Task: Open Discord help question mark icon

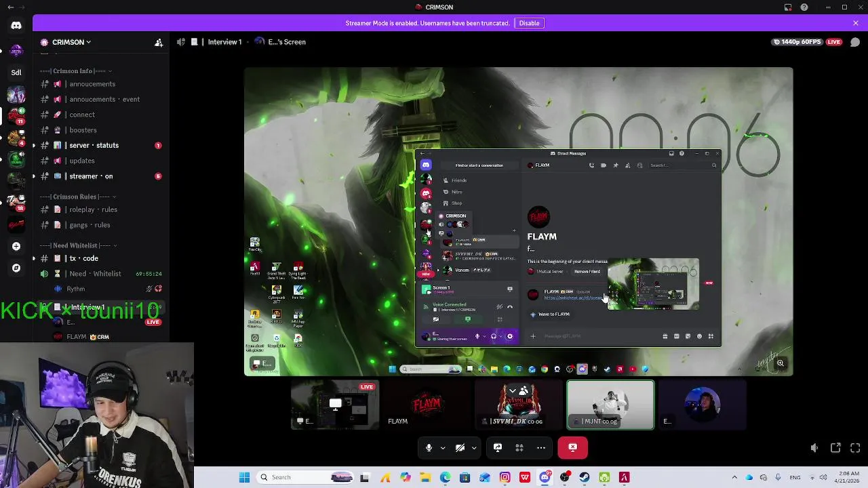Action: (804, 7)
